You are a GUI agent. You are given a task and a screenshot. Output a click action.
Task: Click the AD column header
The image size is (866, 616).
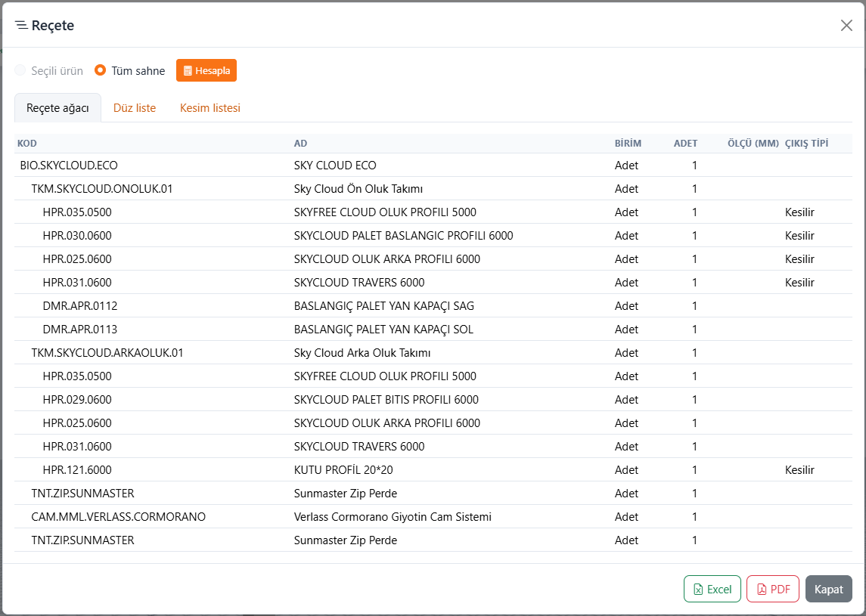click(300, 144)
